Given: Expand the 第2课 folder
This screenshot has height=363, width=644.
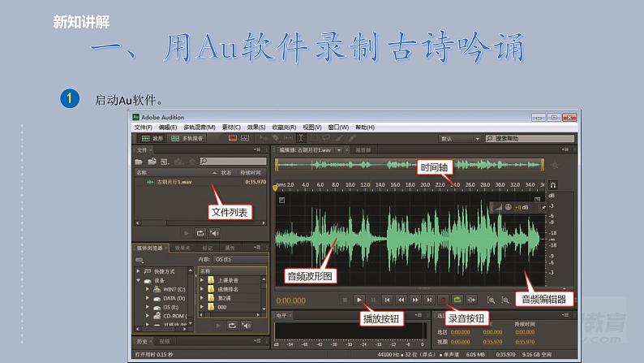Looking at the screenshot, I should tap(202, 298).
